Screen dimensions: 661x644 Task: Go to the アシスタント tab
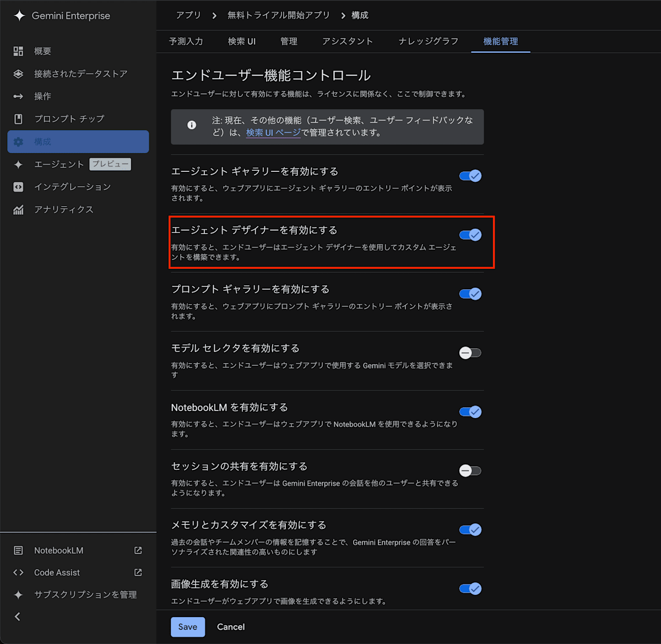pos(348,41)
